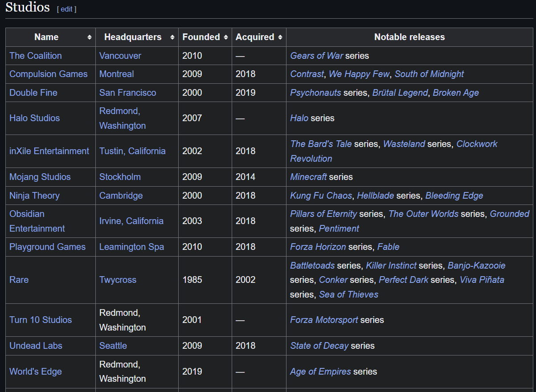This screenshot has width=536, height=392.
Task: Click The Outer Worlds link
Action: [423, 214]
